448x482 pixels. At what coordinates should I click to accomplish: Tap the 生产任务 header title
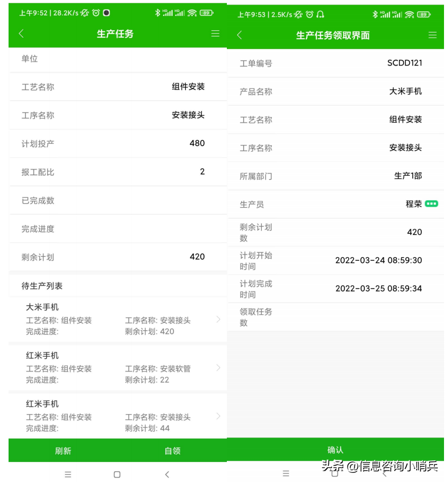115,34
